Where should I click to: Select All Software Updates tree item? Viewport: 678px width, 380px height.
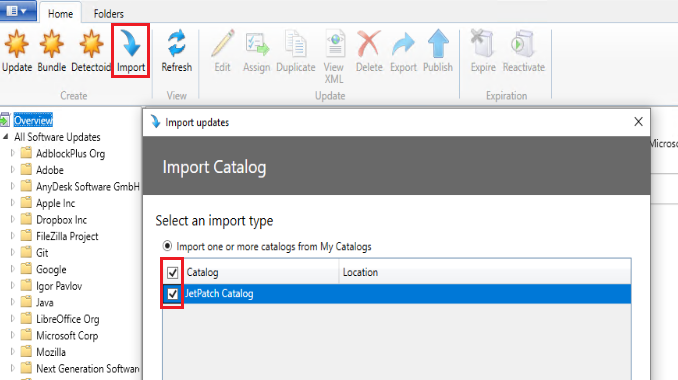pyautogui.click(x=57, y=137)
